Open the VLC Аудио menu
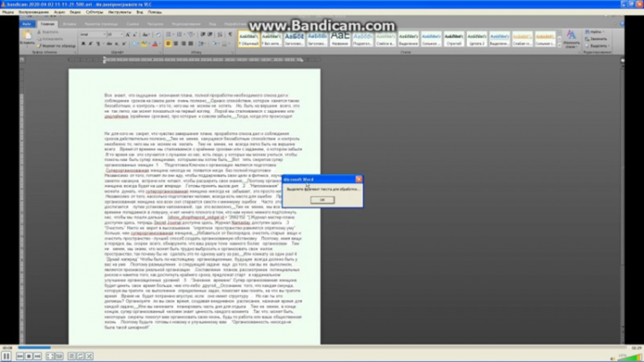 (x=59, y=13)
